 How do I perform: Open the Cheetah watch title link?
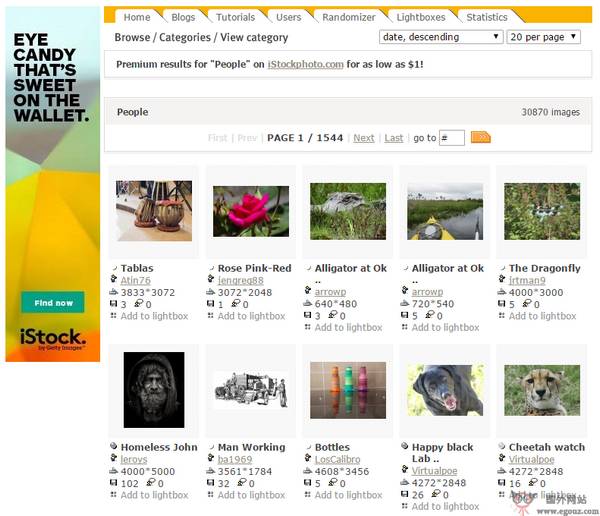pos(547,447)
